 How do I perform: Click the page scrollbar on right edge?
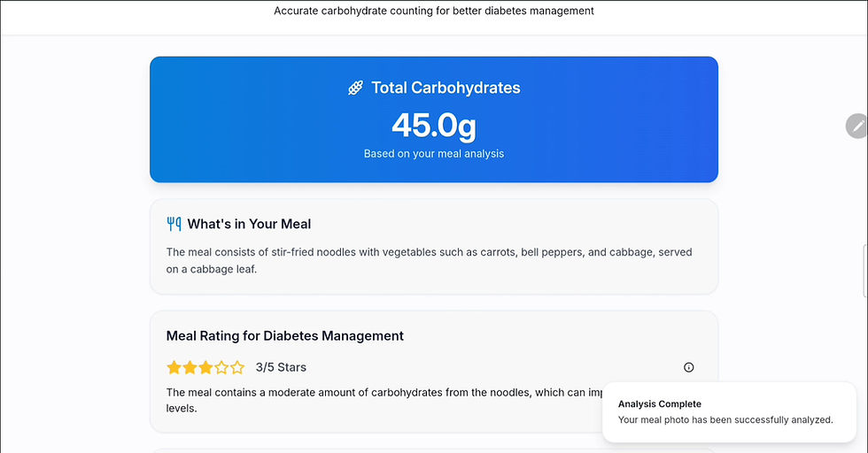[864, 271]
